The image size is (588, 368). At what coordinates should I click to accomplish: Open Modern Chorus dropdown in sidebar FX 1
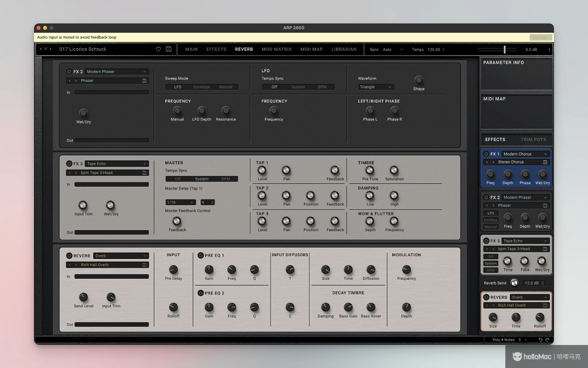point(525,154)
